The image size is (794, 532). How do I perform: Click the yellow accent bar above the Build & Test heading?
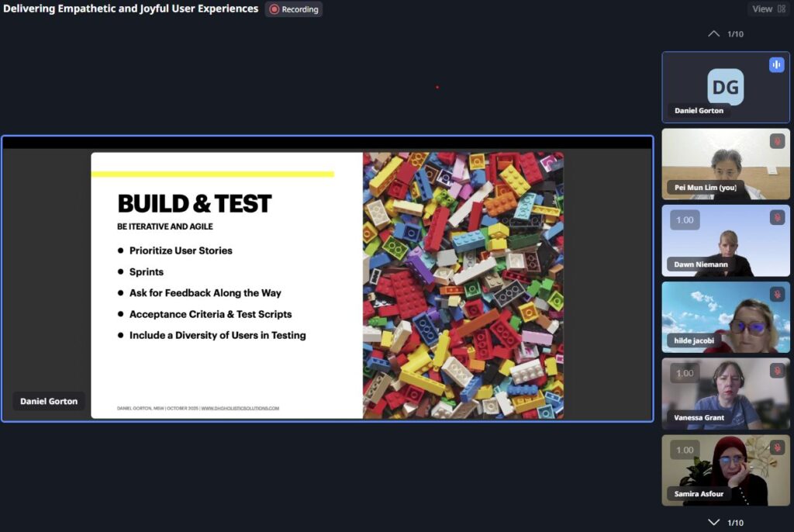212,174
